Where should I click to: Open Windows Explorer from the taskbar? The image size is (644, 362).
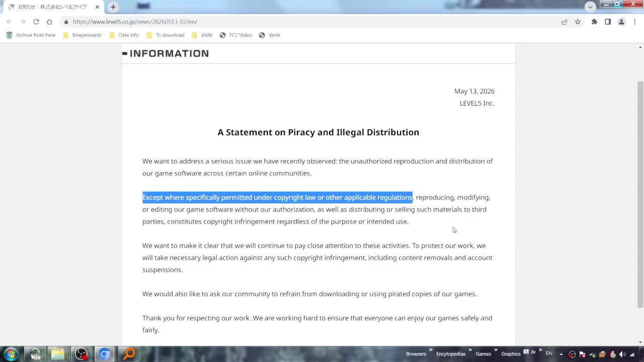[58, 354]
